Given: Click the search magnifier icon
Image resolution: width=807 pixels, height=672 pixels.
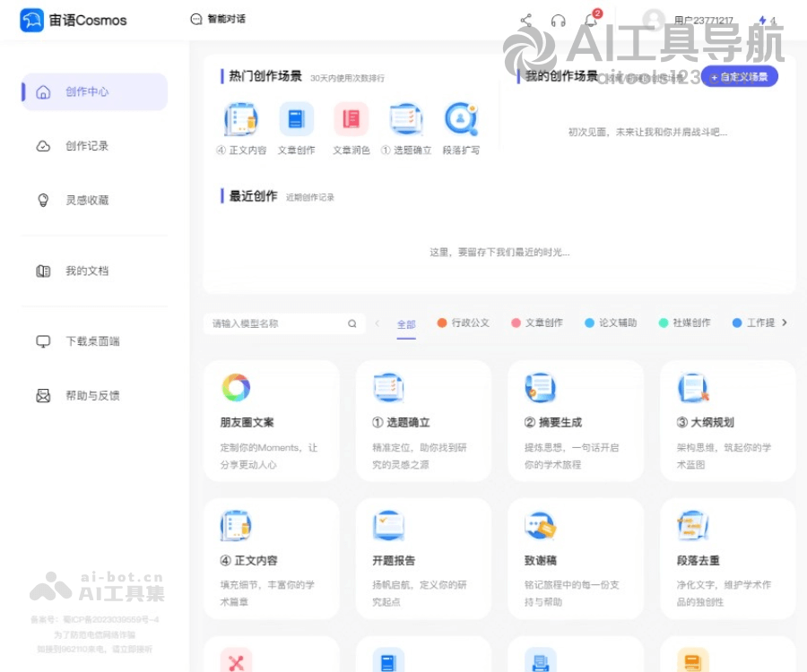Looking at the screenshot, I should (352, 323).
